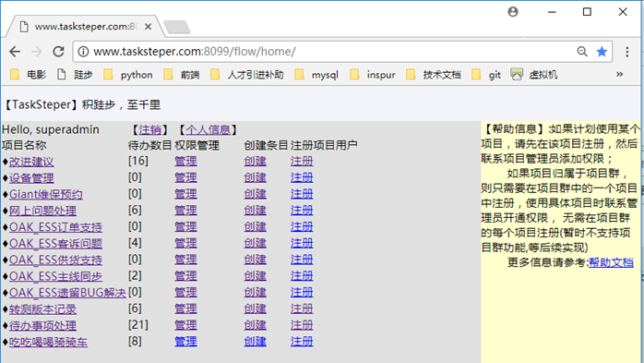The height and width of the screenshot is (363, 644).
Task: Click 注册 for 吃吃喝喝骑骑车
Action: 302,342
